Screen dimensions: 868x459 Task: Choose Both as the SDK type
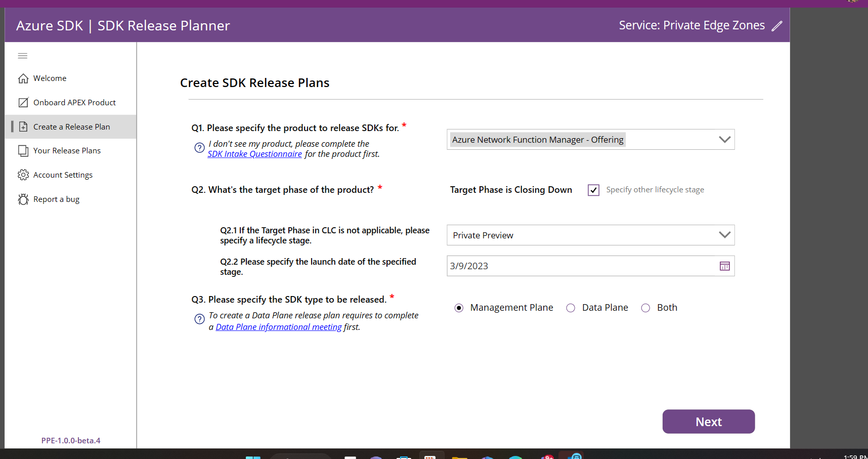click(645, 308)
